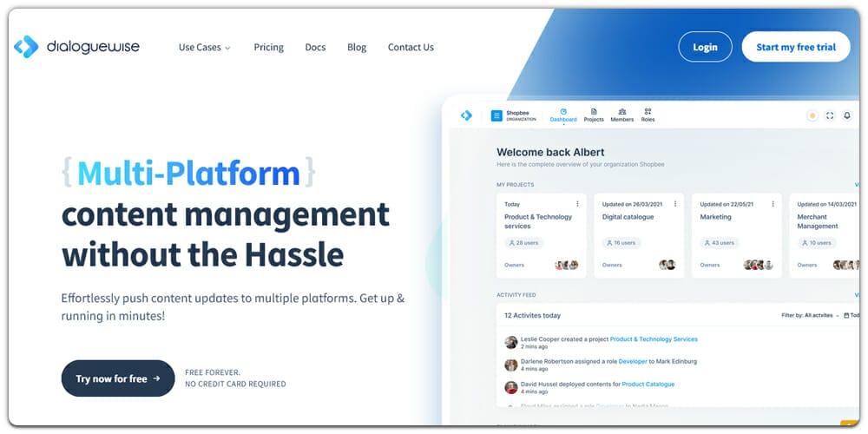Click the notification bell icon
Viewport: 868px width, 434px height.
click(x=847, y=115)
